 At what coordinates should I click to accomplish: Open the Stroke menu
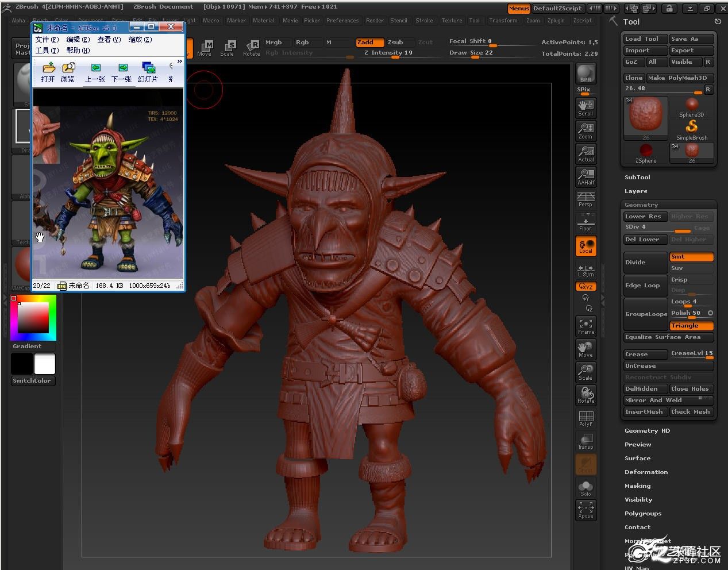424,21
